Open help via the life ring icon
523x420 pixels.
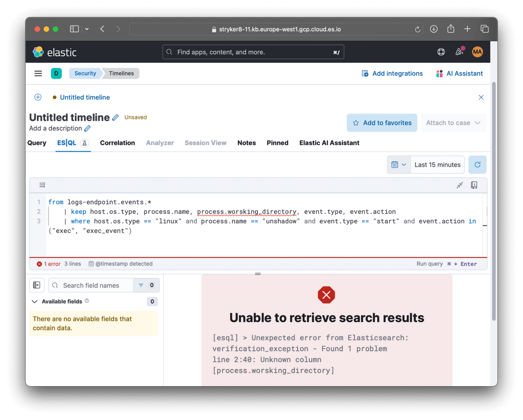441,52
